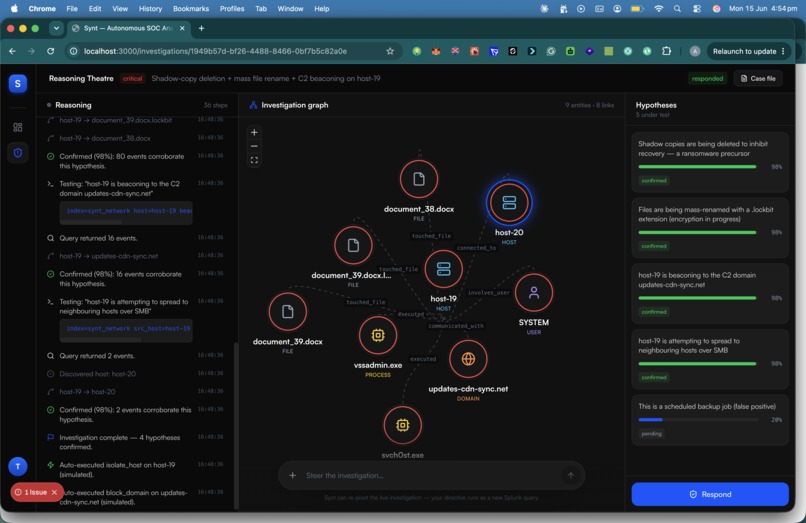Screen dimensions: 806x523
Task: Zoom out the investigation graph
Action: click(254, 146)
